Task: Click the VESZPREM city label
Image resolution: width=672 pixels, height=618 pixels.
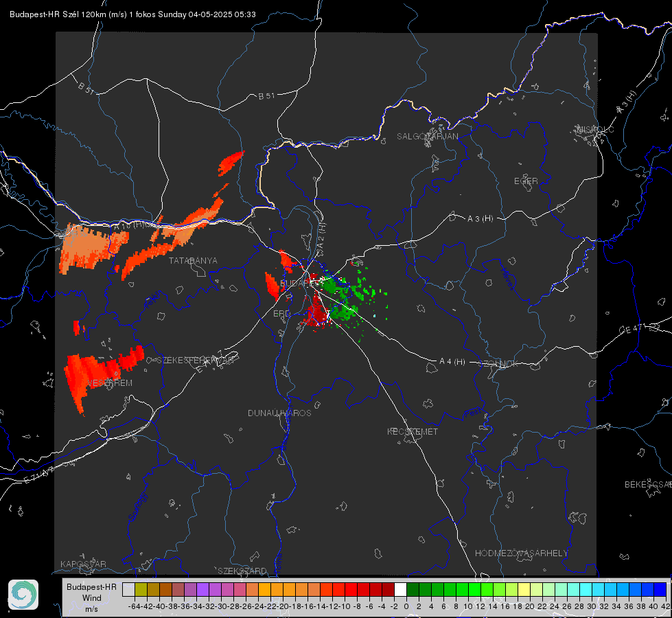Action: [110, 383]
